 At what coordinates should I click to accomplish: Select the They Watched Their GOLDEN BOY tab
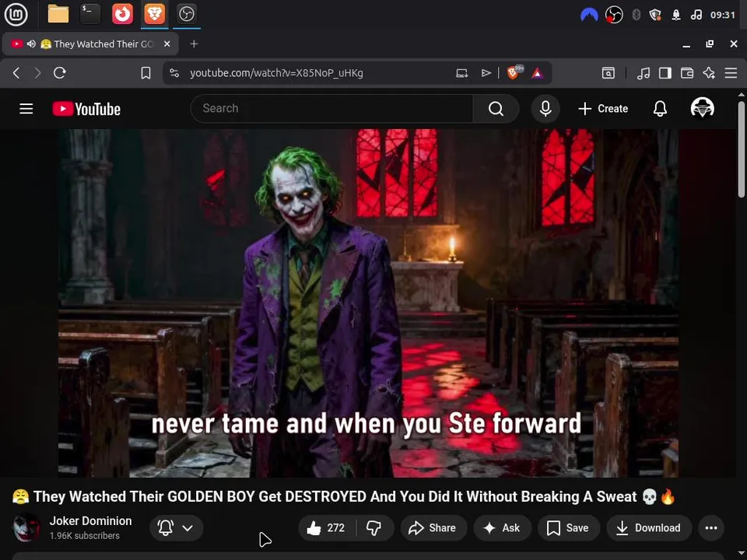(90, 44)
